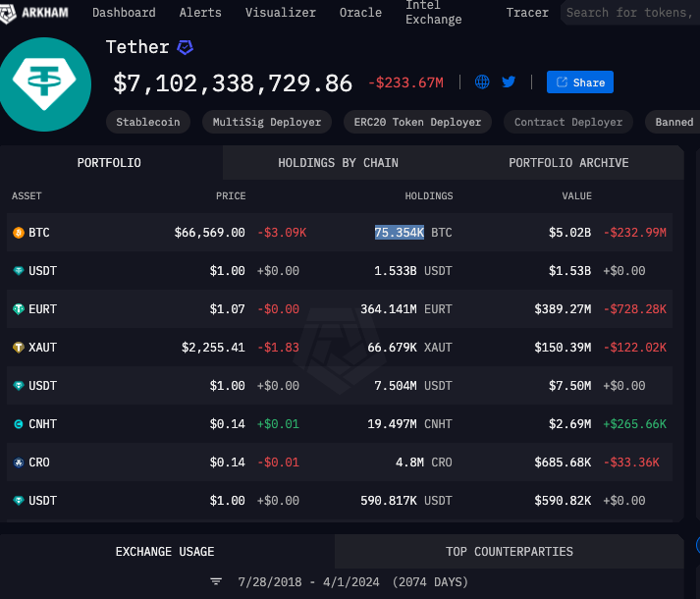Click the total balance $7,102,338,729.86
Screen dimensions: 700x599
(x=233, y=83)
